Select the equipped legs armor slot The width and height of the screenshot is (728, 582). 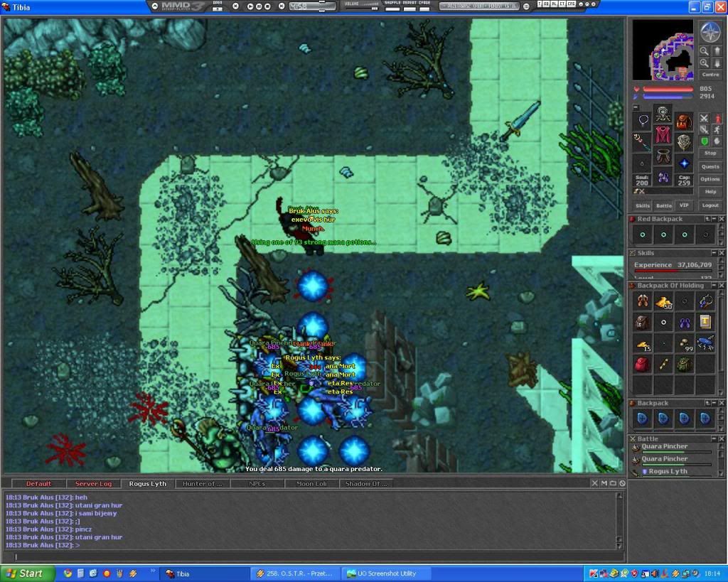(x=663, y=156)
